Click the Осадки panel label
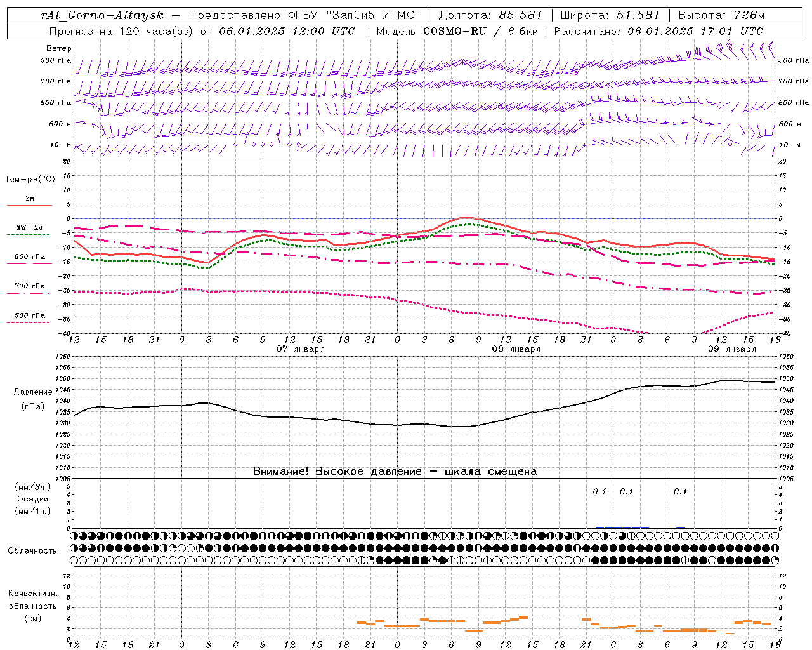Screen dimensions: 812x650 [x=33, y=499]
